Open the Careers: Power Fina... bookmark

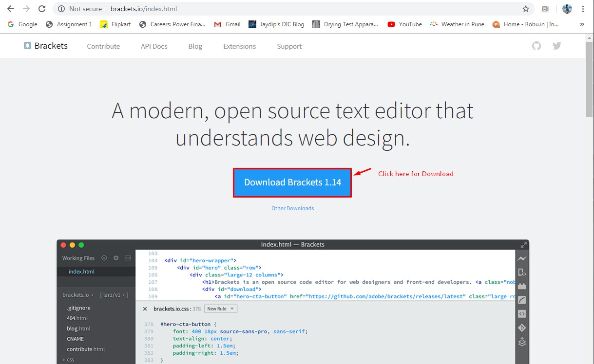(172, 24)
